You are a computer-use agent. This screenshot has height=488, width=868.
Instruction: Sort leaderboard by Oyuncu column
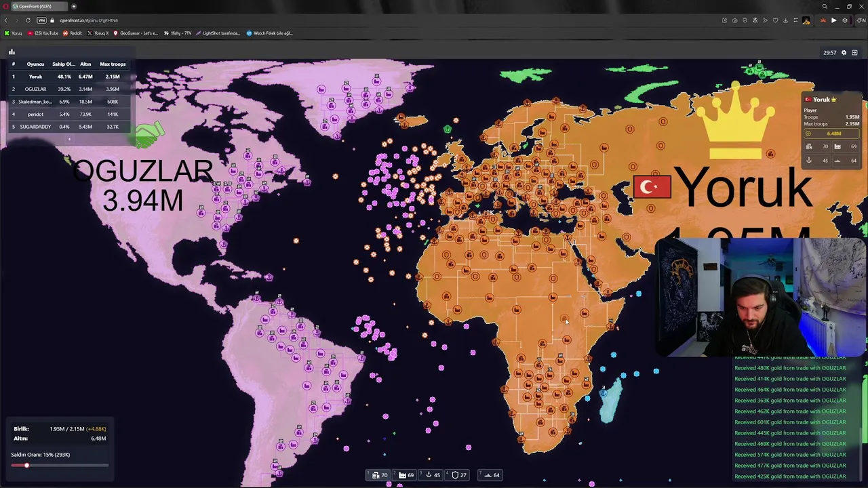coord(35,64)
